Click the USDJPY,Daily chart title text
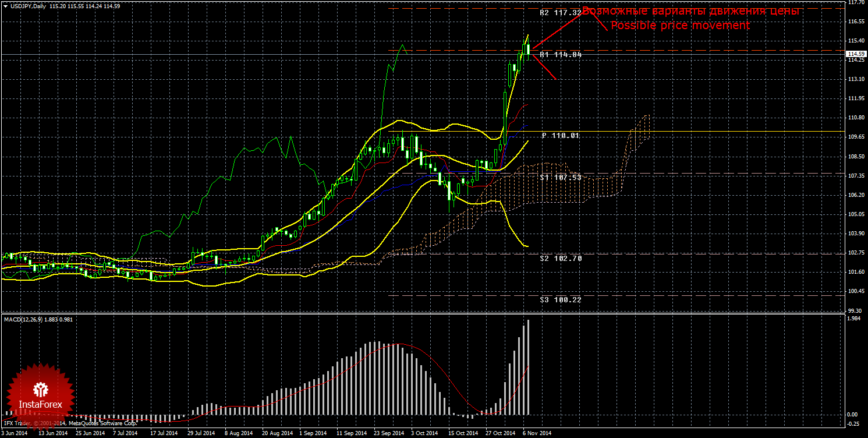Viewport: 868px width, 438px height. [28, 6]
